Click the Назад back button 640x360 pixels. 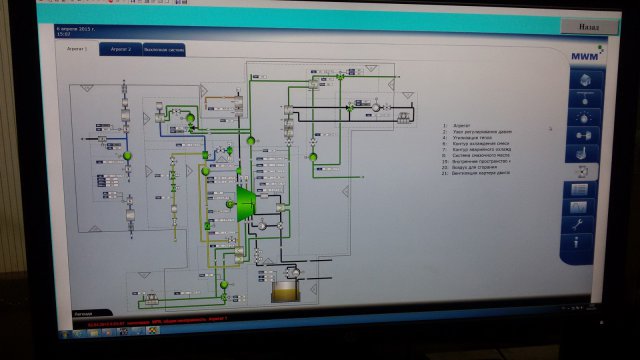(x=589, y=27)
